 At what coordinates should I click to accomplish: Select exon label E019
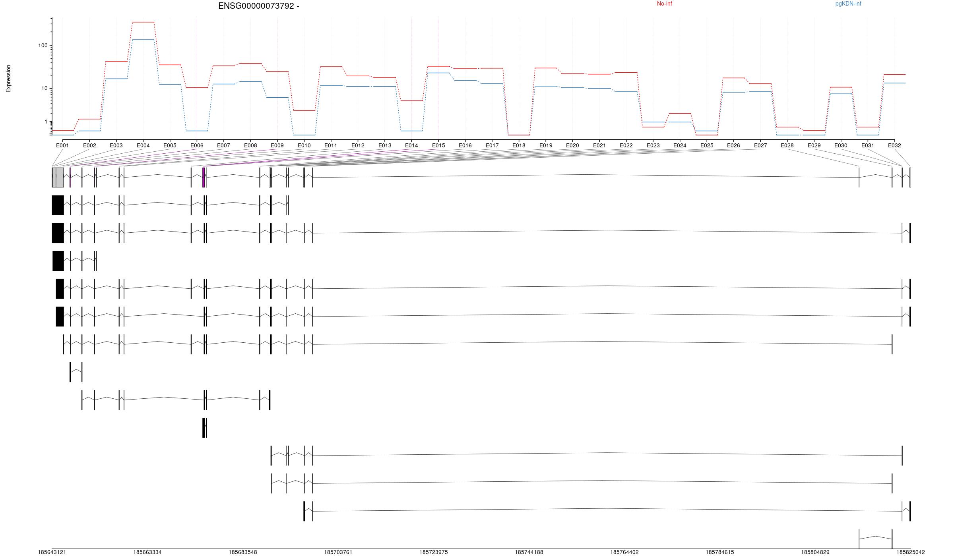click(x=546, y=145)
